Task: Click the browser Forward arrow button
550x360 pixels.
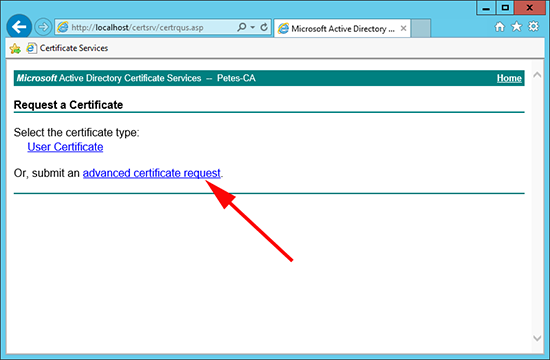Action: point(43,27)
